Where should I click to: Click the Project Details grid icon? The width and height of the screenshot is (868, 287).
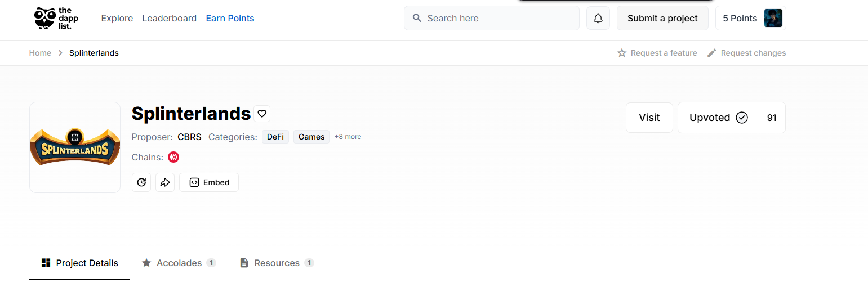click(46, 263)
